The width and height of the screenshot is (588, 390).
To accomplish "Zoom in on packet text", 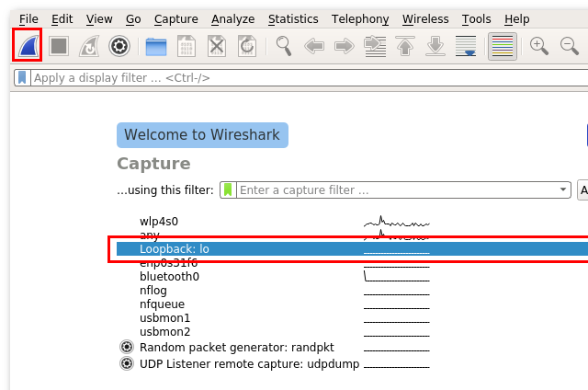I will (539, 45).
